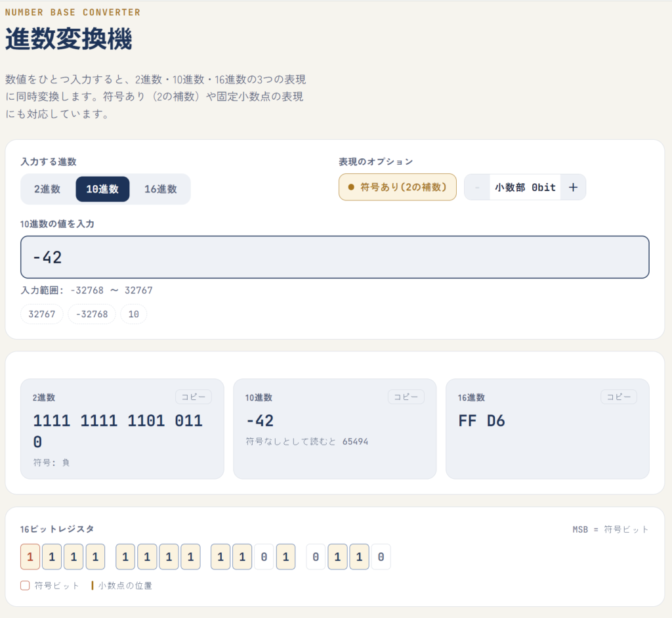Insert preset value -32768 chip
This screenshot has height=618, width=672.
coord(92,314)
